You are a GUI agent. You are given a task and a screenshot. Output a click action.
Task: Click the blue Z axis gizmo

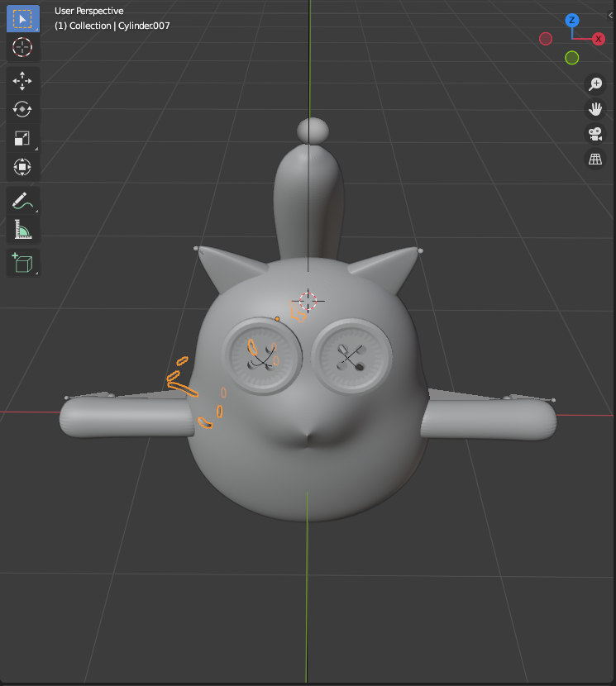tap(572, 20)
